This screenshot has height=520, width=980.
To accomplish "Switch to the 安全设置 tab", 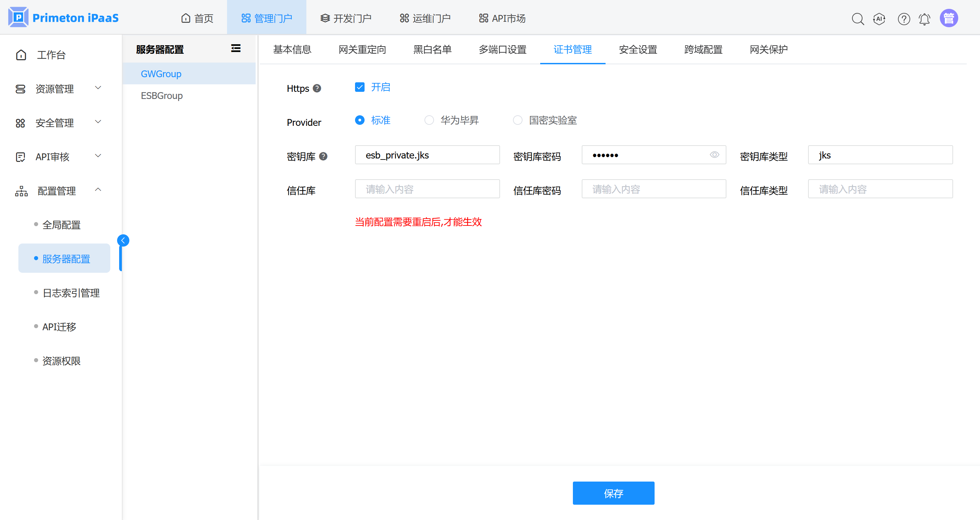I will click(638, 49).
